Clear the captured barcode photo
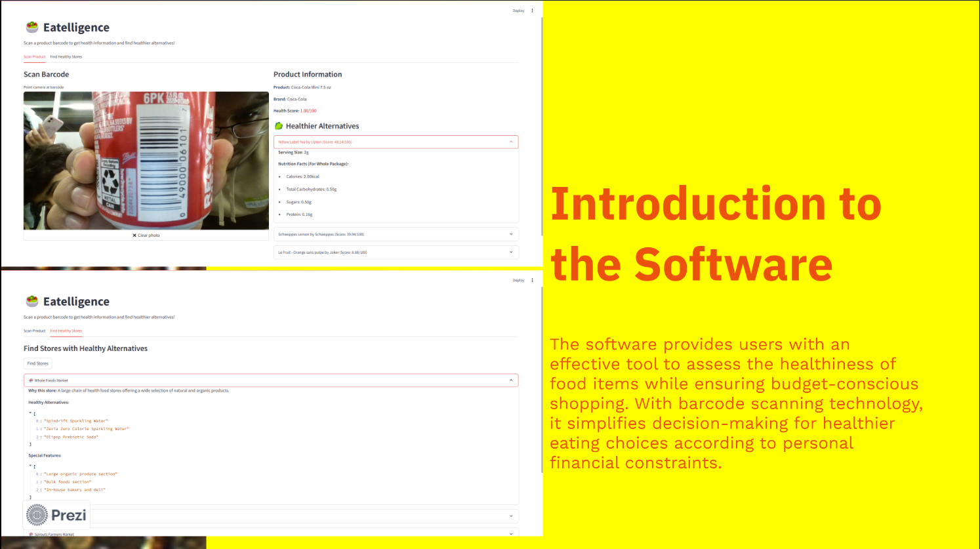The width and height of the screenshot is (980, 549). pyautogui.click(x=146, y=235)
